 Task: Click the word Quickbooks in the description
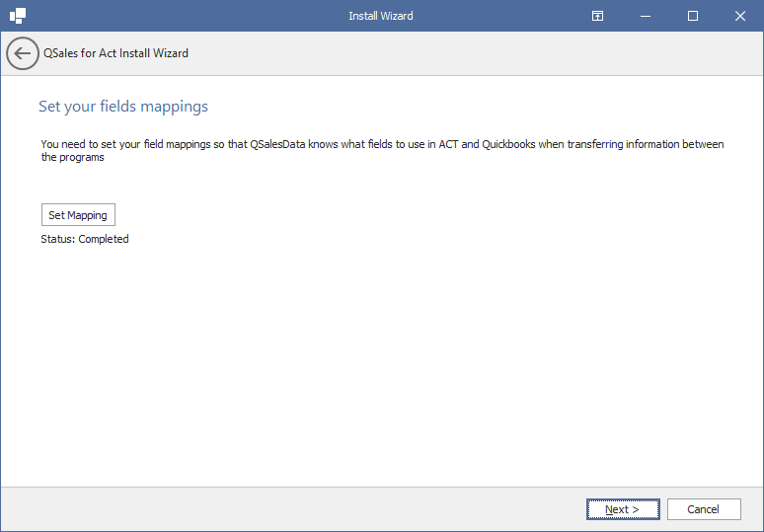[508, 144]
